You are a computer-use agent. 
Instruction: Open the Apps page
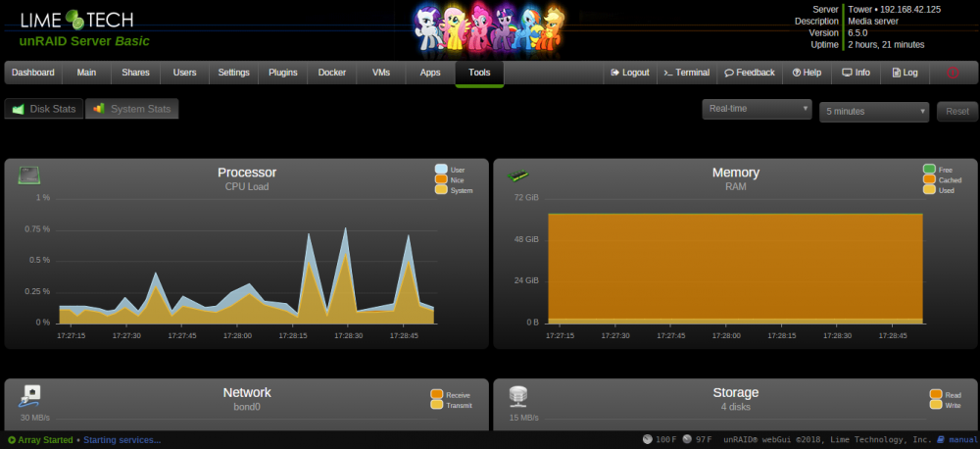pyautogui.click(x=430, y=73)
